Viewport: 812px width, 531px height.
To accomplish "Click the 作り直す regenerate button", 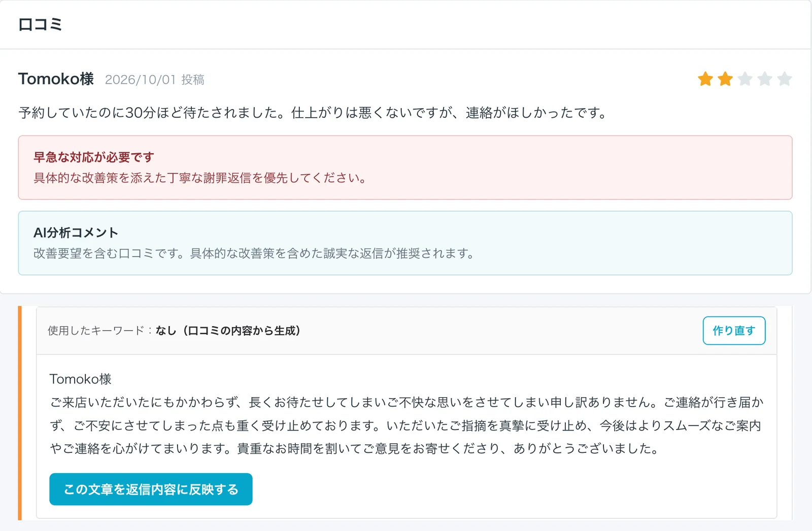I will (734, 331).
